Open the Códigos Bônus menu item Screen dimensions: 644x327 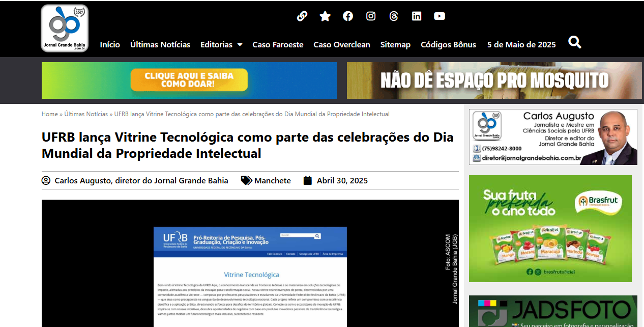click(x=448, y=45)
